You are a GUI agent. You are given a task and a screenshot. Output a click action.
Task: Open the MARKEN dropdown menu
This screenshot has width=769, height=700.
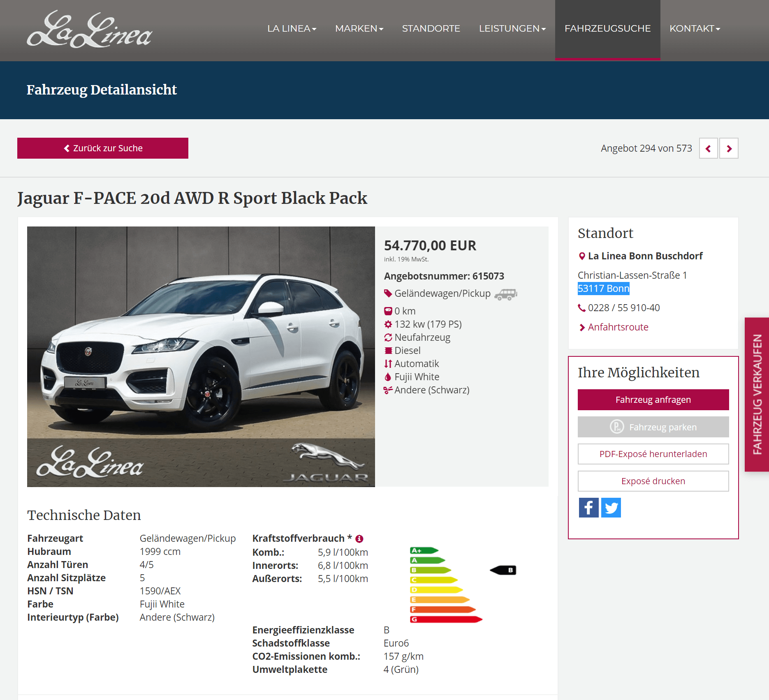click(x=359, y=28)
